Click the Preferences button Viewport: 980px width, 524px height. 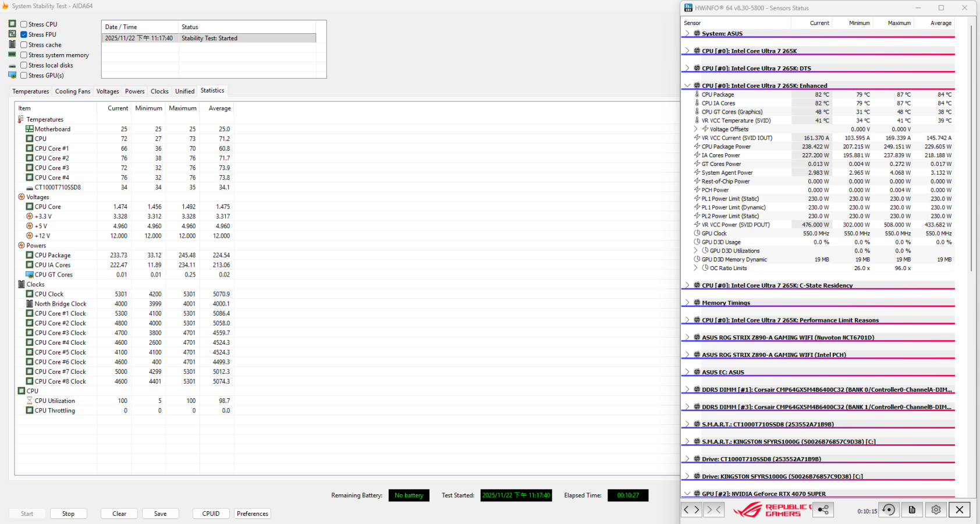253,514
